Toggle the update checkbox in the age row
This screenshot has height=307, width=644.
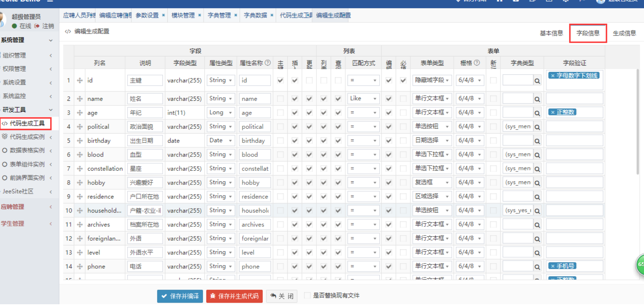(309, 113)
